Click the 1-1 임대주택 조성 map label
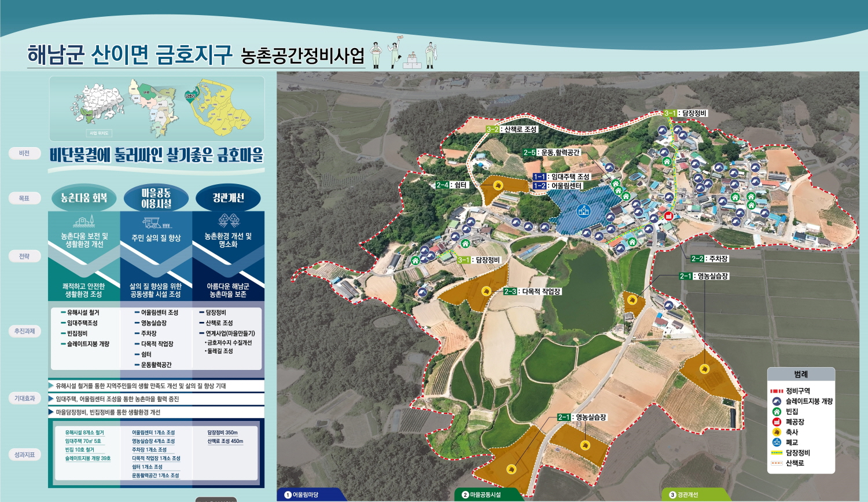This screenshot has height=502, width=868. click(x=561, y=177)
